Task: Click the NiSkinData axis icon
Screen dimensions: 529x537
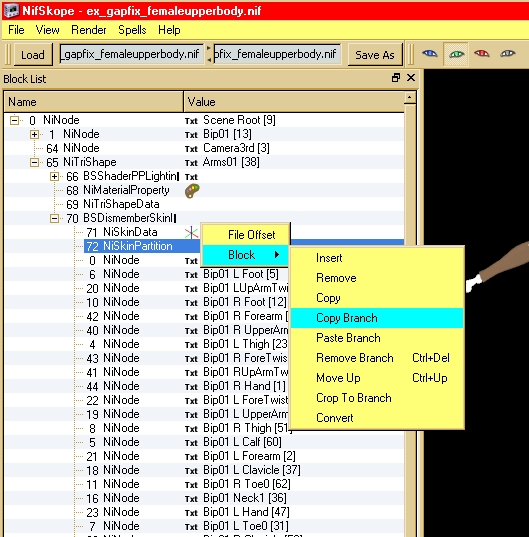Action: click(191, 233)
